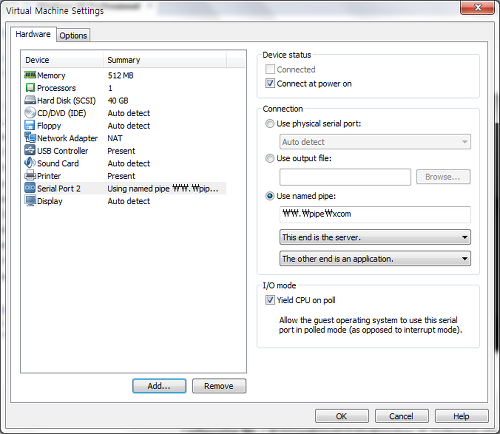The width and height of the screenshot is (500, 434).
Task: Select the Hard Disk (SCSI) label
Action: coord(67,101)
